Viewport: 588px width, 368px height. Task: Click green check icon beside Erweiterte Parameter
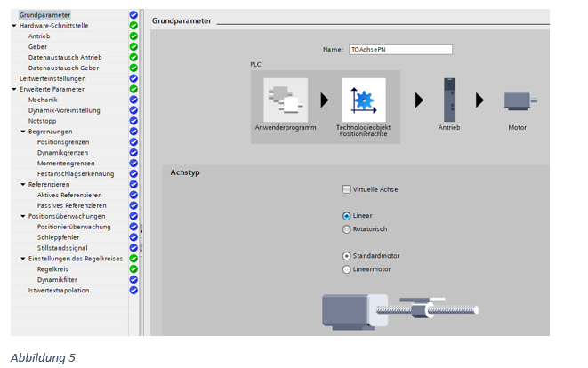(x=133, y=89)
